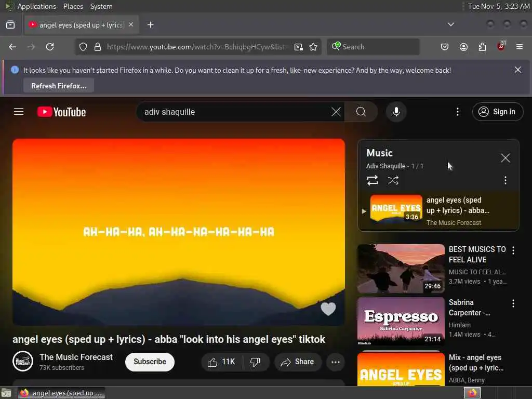The width and height of the screenshot is (532, 399).
Task: Open The Music Forecast channel name link
Action: tap(76, 357)
